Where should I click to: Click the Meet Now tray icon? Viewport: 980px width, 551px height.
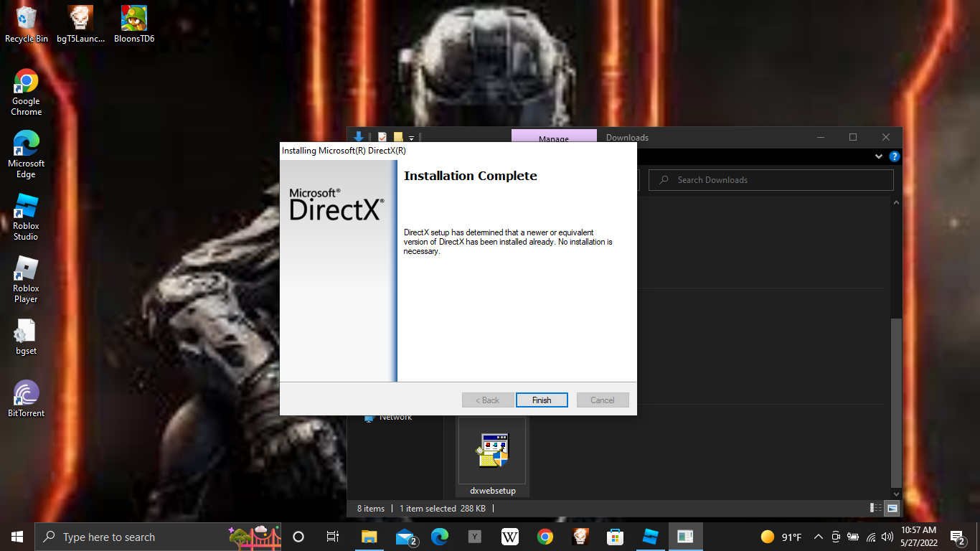pos(836,537)
